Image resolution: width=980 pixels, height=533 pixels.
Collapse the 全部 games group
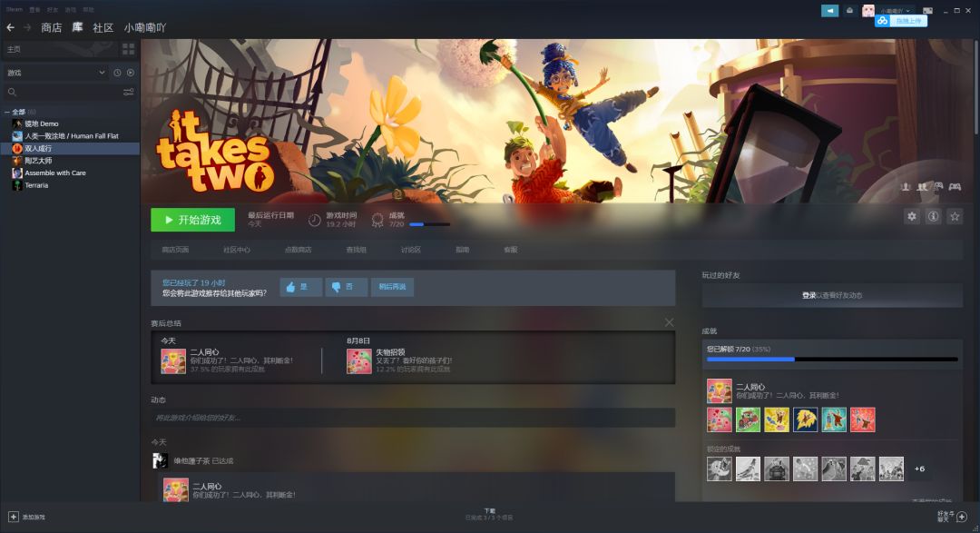[x=7, y=112]
